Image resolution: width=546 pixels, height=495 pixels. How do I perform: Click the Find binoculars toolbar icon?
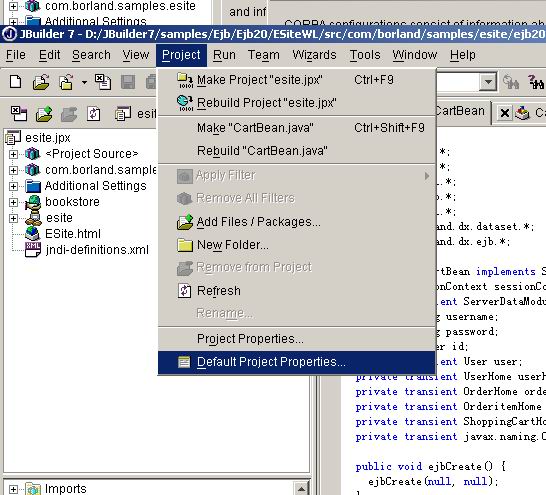point(510,82)
